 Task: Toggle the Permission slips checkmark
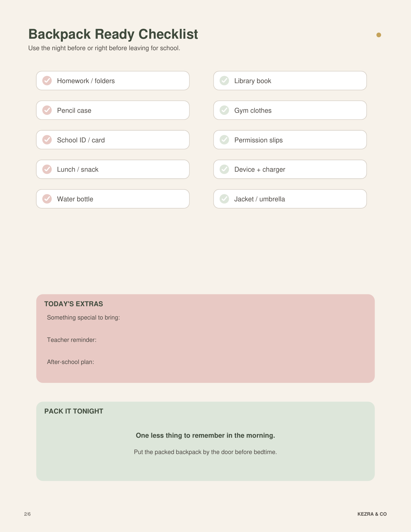(x=224, y=140)
